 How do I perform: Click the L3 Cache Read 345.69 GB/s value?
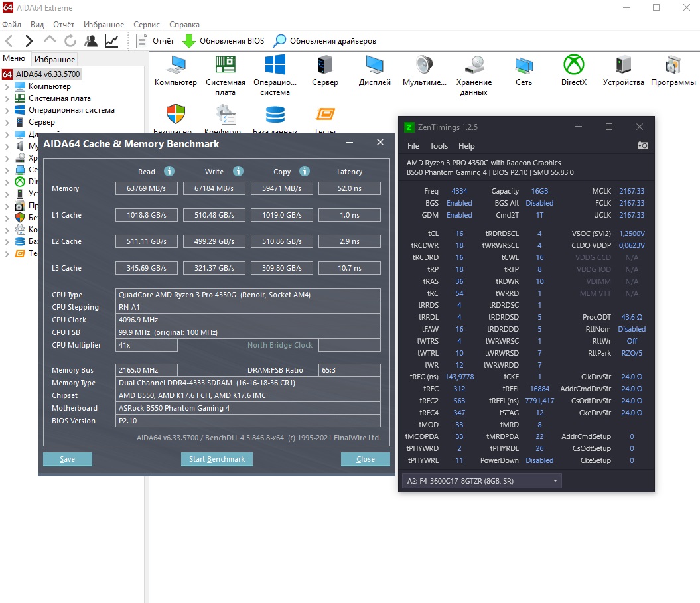click(147, 268)
